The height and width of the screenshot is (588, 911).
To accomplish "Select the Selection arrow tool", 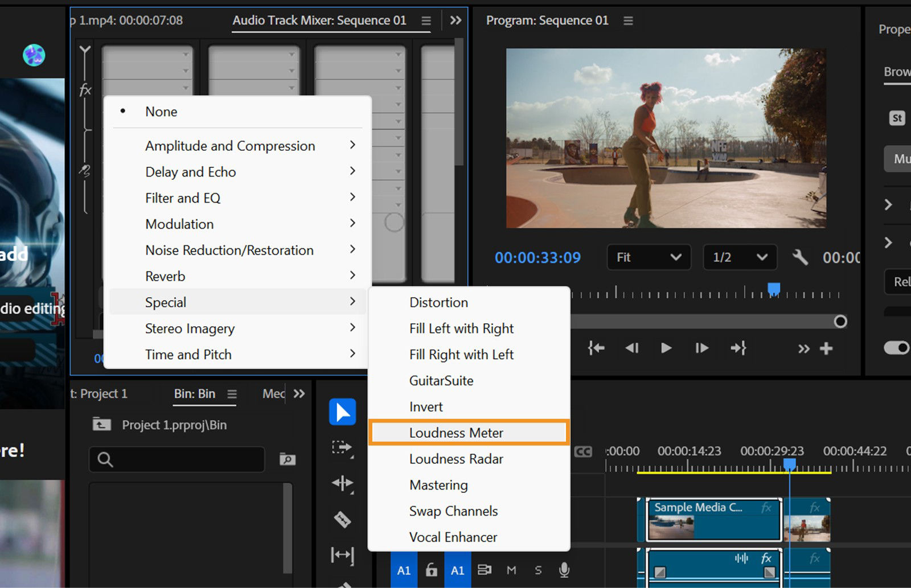I will point(342,412).
